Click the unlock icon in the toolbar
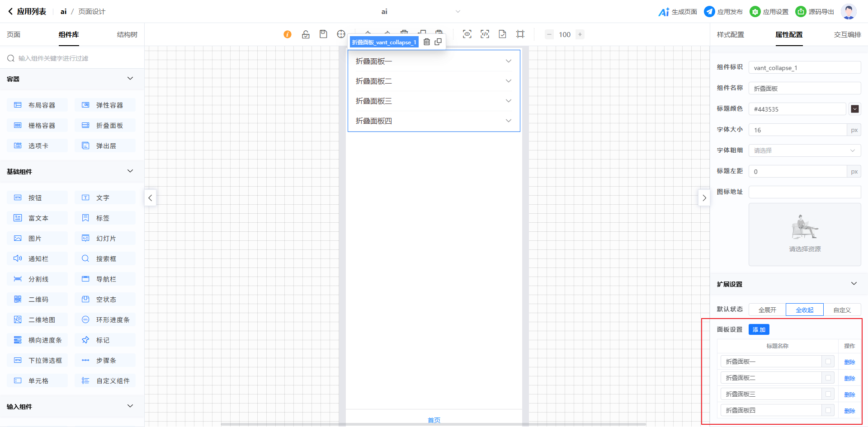Screen dimensions: 868x427 306,34
